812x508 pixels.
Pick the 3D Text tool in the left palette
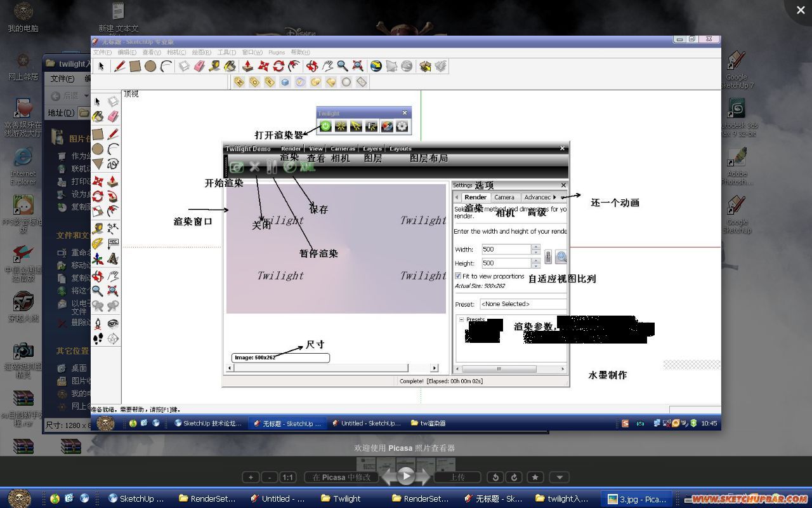click(113, 258)
